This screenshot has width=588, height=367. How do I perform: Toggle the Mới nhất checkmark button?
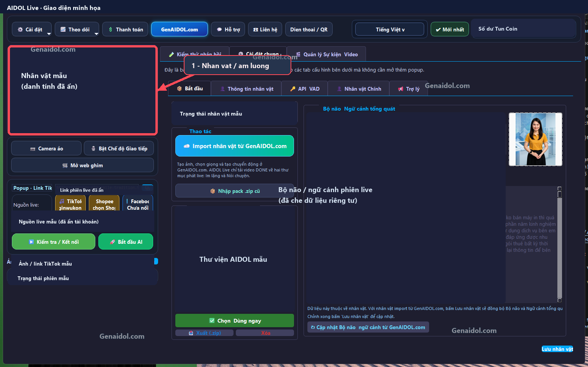click(450, 29)
